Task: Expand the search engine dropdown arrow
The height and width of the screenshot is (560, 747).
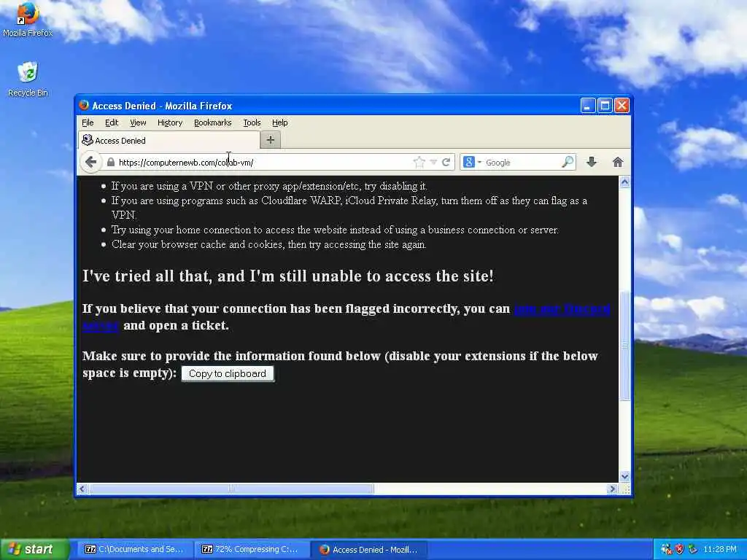Action: 479,163
